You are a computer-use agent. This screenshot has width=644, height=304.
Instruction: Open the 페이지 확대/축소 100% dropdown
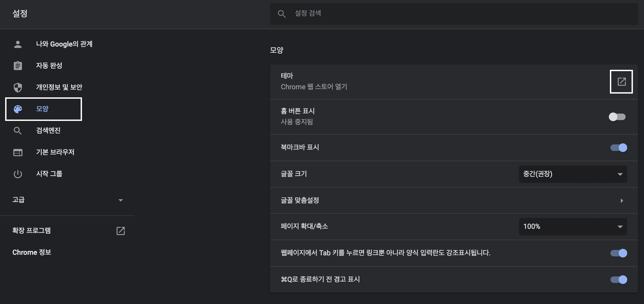(x=573, y=227)
